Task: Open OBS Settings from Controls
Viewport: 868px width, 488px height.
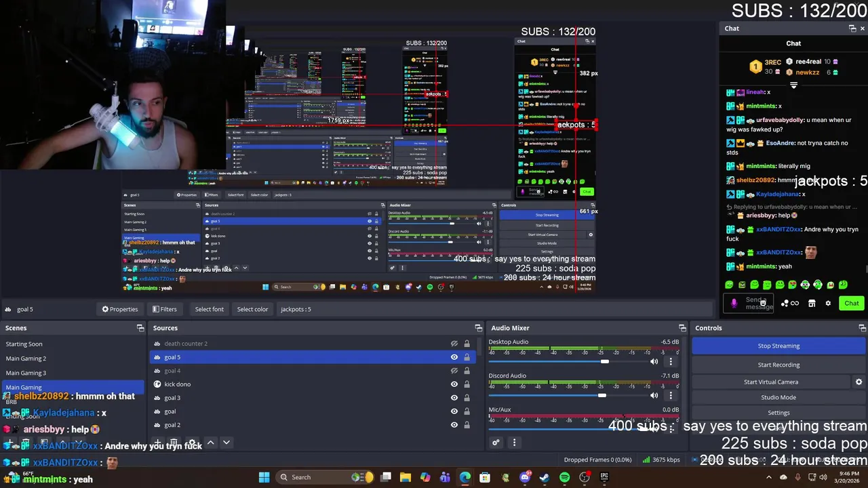Action: (778, 413)
